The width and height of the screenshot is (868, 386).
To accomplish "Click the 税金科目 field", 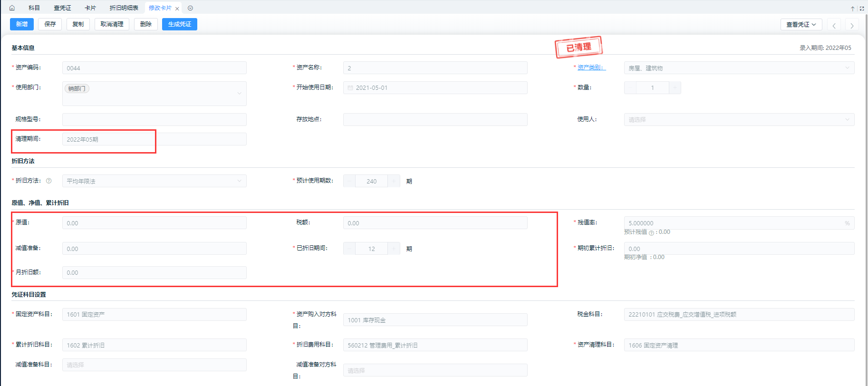I will coord(739,315).
